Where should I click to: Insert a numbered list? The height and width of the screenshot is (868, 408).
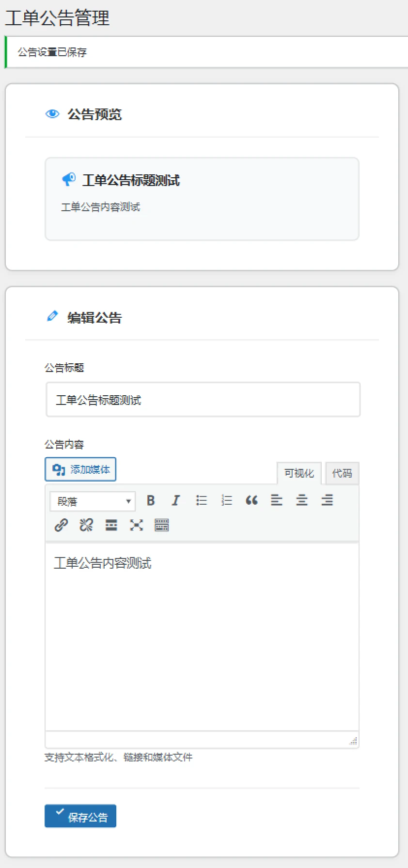[x=226, y=500]
